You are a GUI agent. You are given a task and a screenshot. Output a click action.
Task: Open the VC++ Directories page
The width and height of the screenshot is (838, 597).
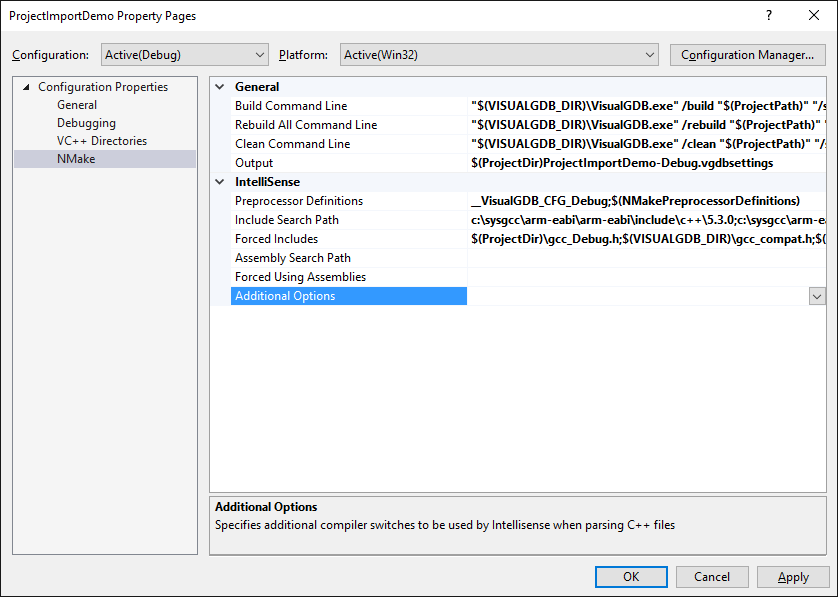102,141
